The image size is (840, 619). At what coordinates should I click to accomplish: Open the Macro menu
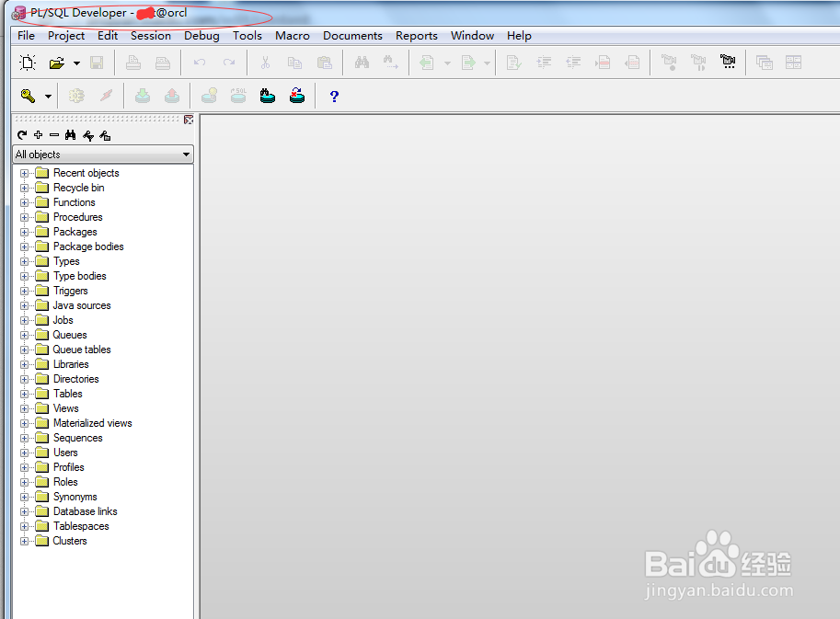click(293, 36)
